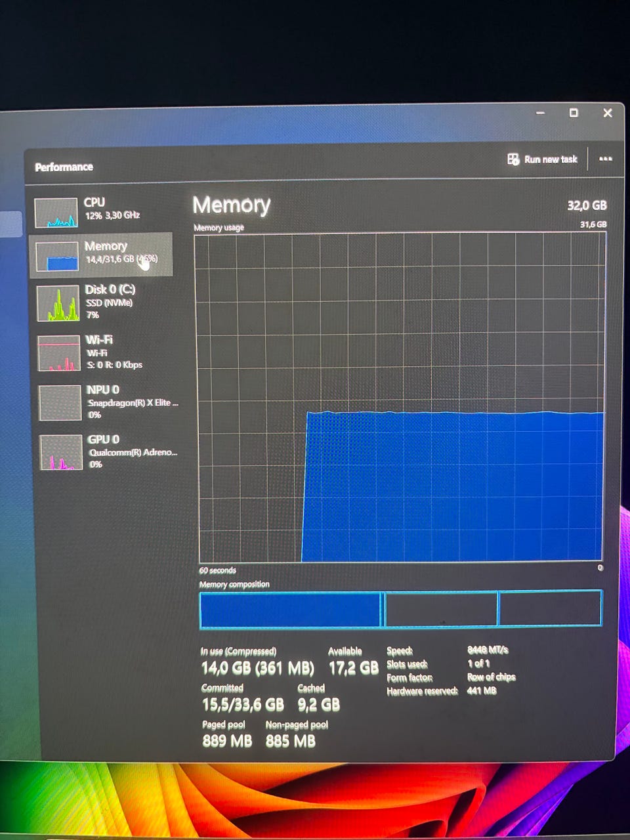Screen dimensions: 630x840
Task: Maximize the Task Manager window
Action: (x=574, y=113)
